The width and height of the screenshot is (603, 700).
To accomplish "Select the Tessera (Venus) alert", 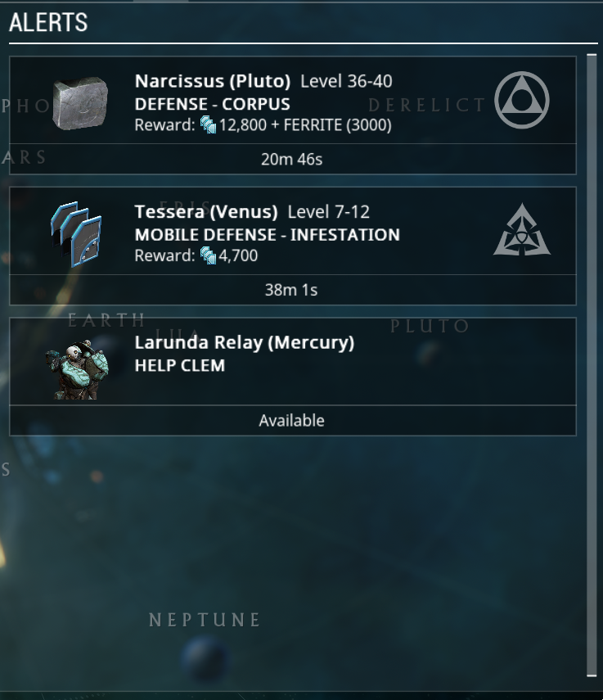I will (293, 231).
